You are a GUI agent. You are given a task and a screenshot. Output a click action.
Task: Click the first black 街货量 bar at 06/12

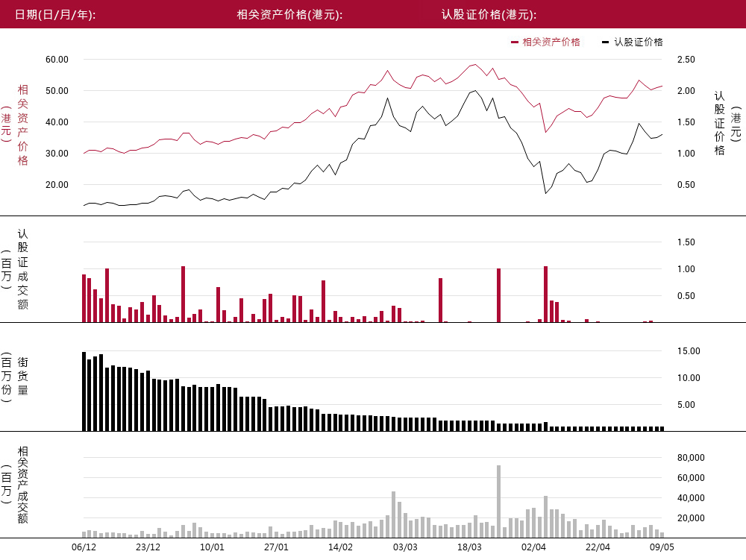point(84,391)
